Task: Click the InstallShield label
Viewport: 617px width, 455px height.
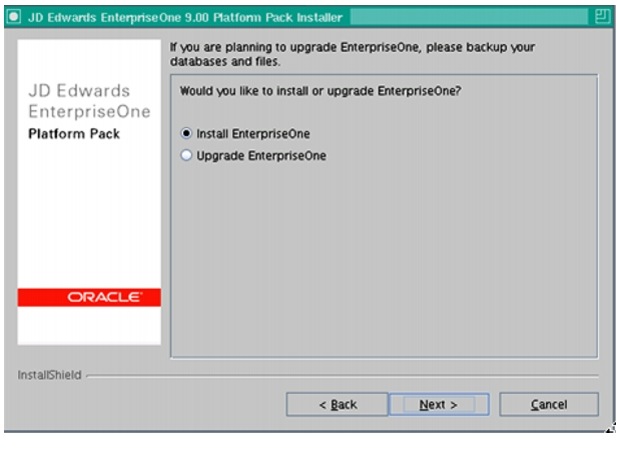Action: coord(50,375)
